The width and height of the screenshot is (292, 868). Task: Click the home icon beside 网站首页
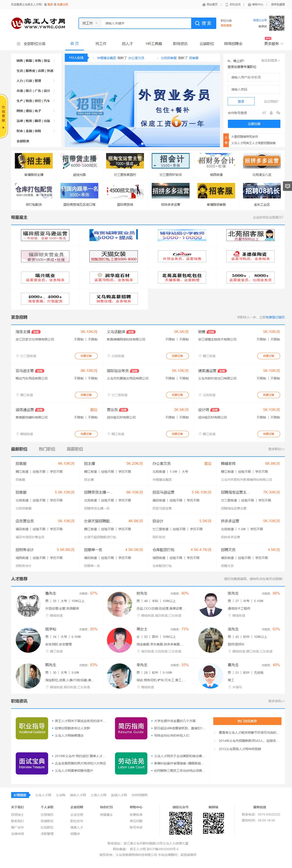(x=204, y=5)
